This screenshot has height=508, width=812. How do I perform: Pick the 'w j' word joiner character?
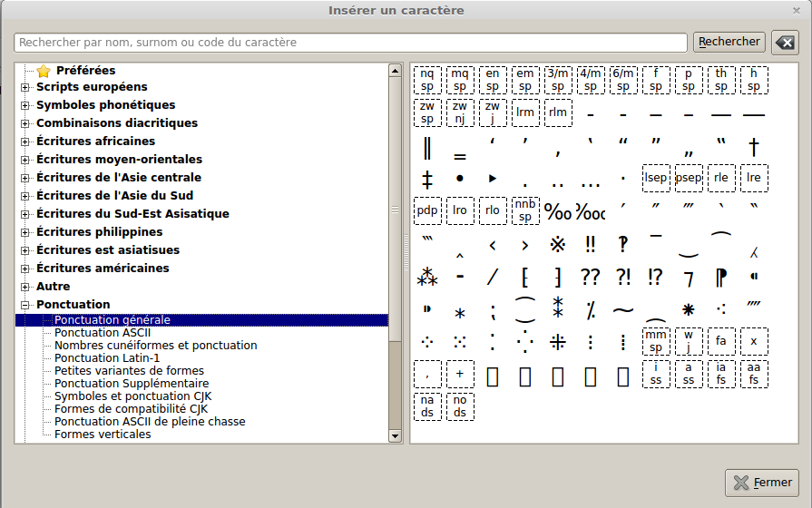689,341
